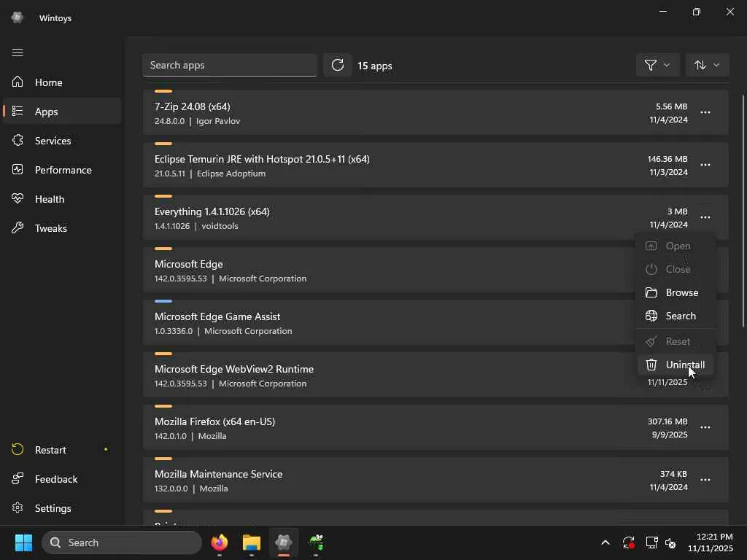The height and width of the screenshot is (560, 747).
Task: Click the network tray icon
Action: pos(651,542)
